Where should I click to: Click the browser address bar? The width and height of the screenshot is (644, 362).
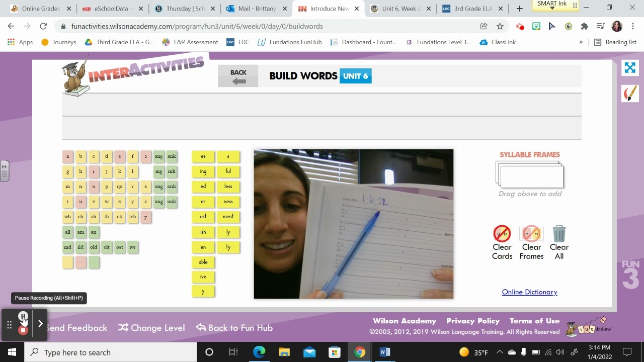coord(272,26)
